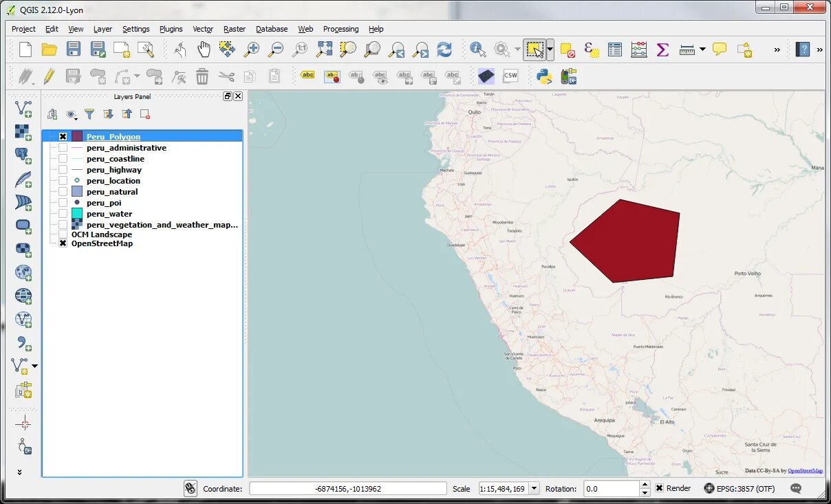Click Zoom Full to view all layers
This screenshot has width=831, height=504.
coord(325,50)
